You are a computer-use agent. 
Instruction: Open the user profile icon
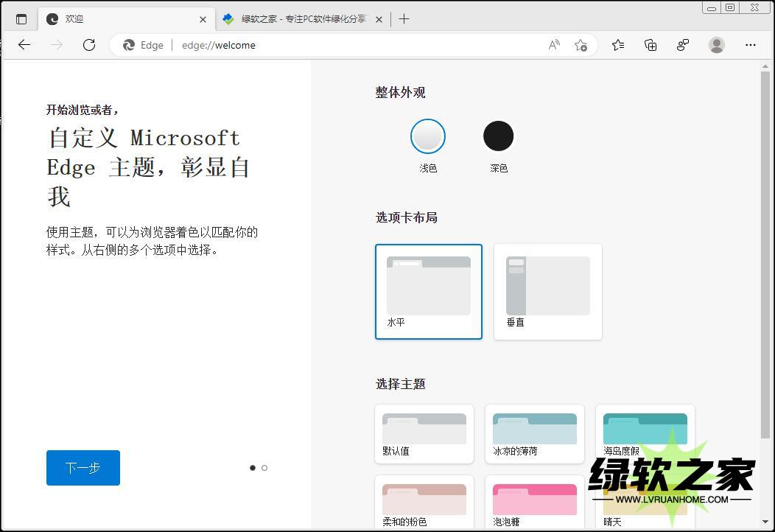(716, 45)
